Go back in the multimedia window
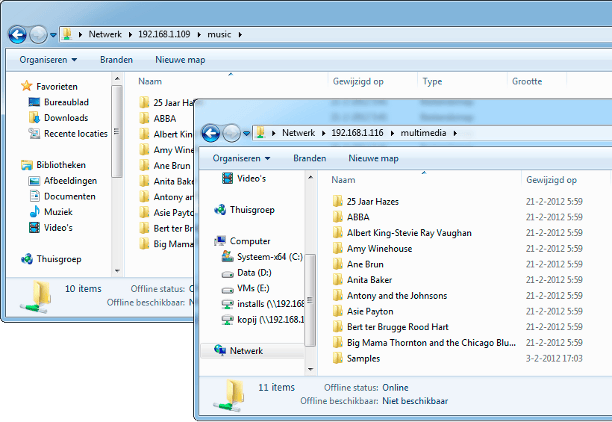This screenshot has width=612, height=422. 211,134
